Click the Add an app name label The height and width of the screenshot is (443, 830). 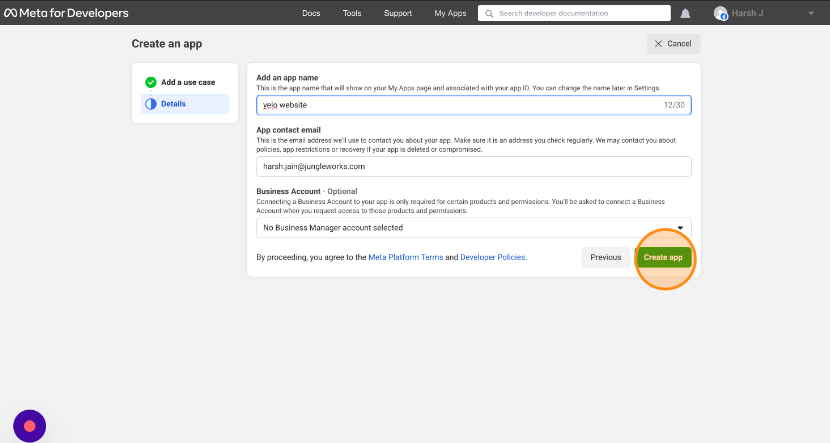coord(287,77)
